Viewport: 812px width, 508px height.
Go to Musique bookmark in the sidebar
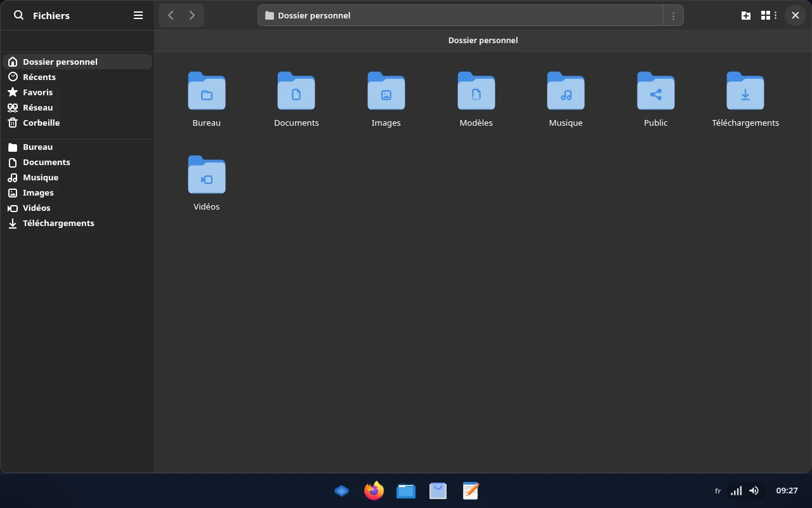[77, 177]
